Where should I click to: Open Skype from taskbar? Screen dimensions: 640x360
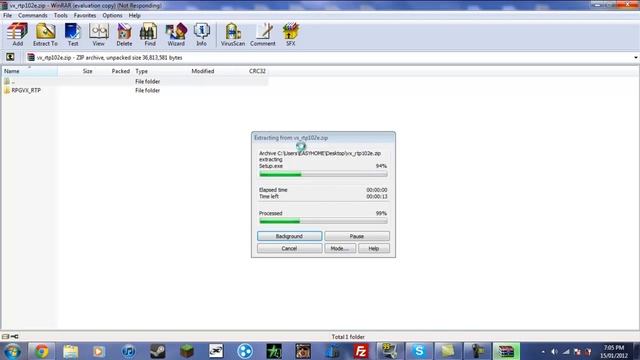coord(419,351)
